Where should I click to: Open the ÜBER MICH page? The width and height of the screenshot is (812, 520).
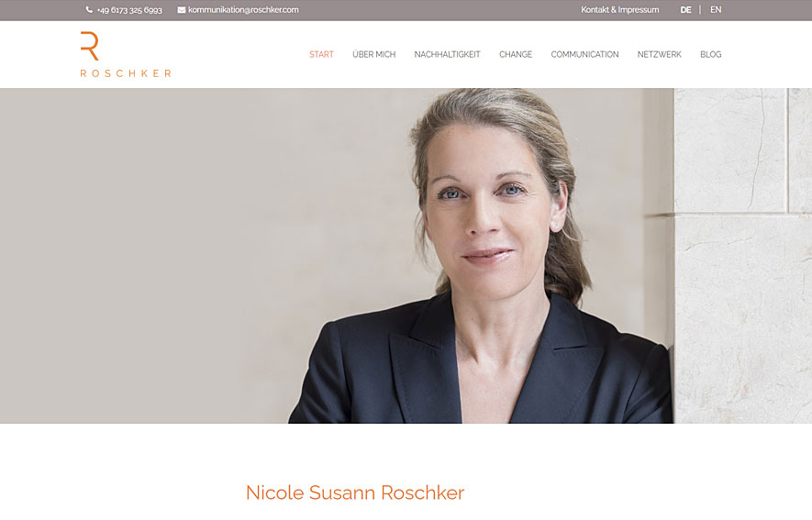coord(374,54)
